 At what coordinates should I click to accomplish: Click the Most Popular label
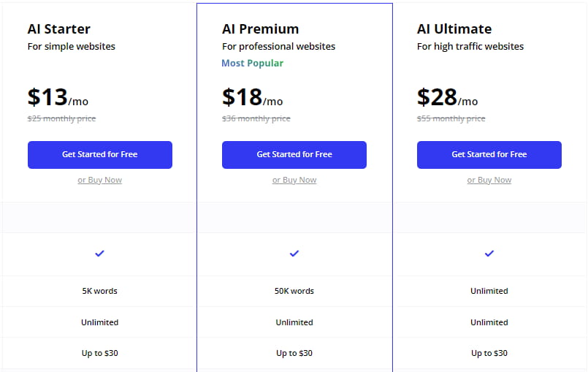click(x=253, y=63)
